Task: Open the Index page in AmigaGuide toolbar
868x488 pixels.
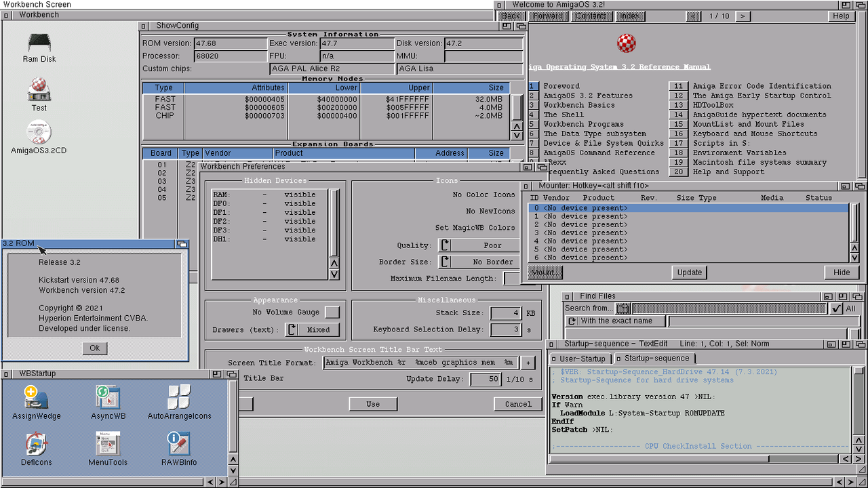Action: [x=630, y=16]
